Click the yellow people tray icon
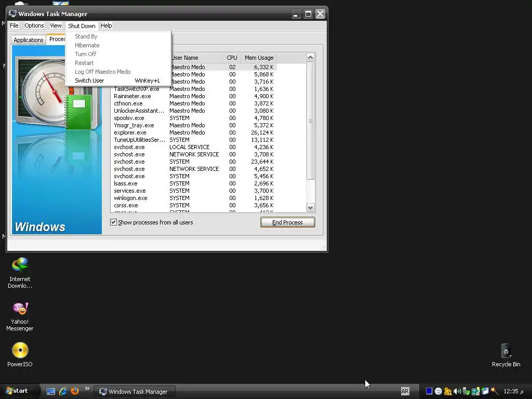 447,391
